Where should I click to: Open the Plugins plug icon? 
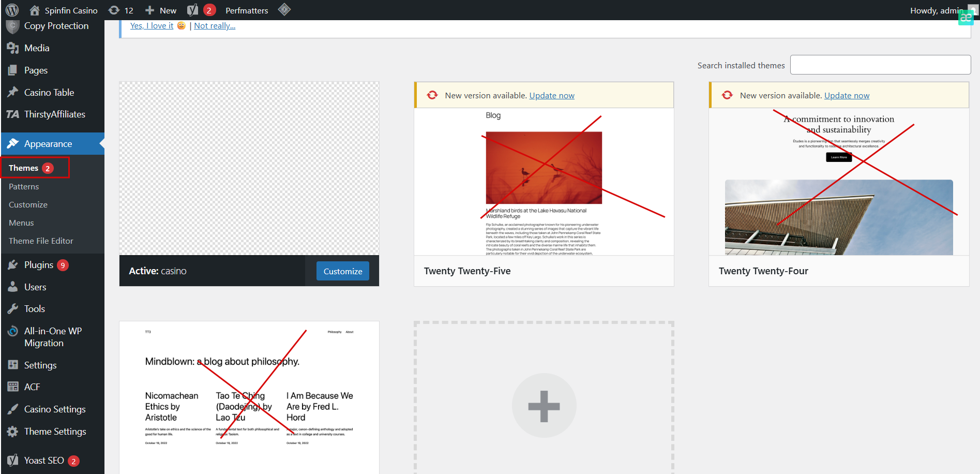click(13, 265)
